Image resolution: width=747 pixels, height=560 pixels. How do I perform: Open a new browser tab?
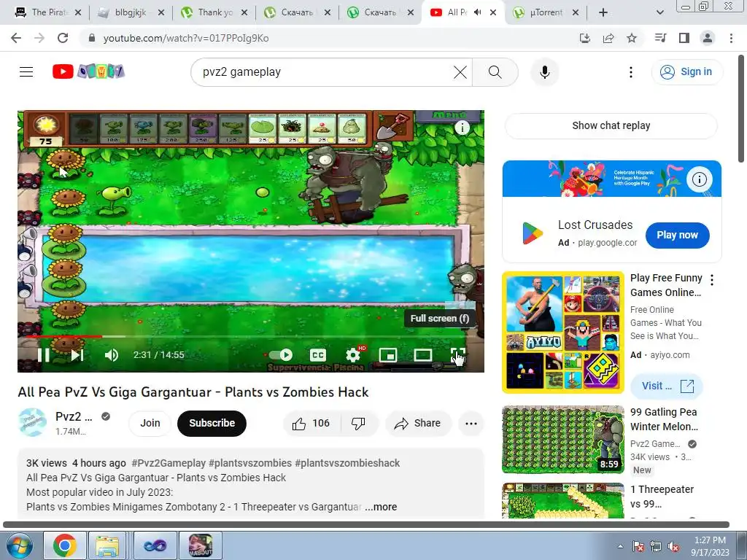click(x=603, y=12)
